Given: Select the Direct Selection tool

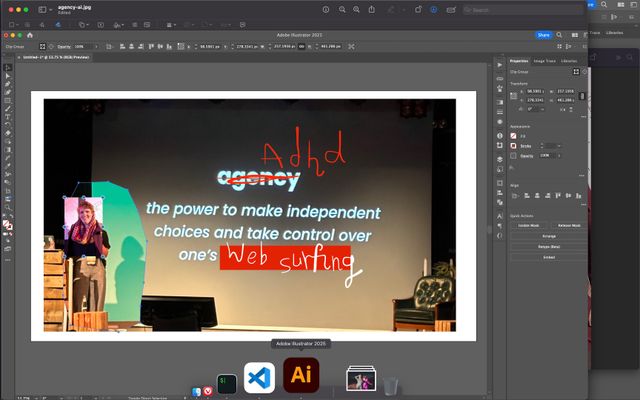Looking at the screenshot, I should coord(7,76).
